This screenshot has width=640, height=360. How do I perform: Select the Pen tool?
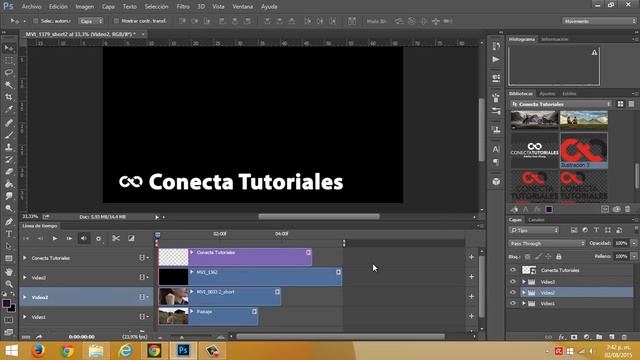click(x=9, y=222)
